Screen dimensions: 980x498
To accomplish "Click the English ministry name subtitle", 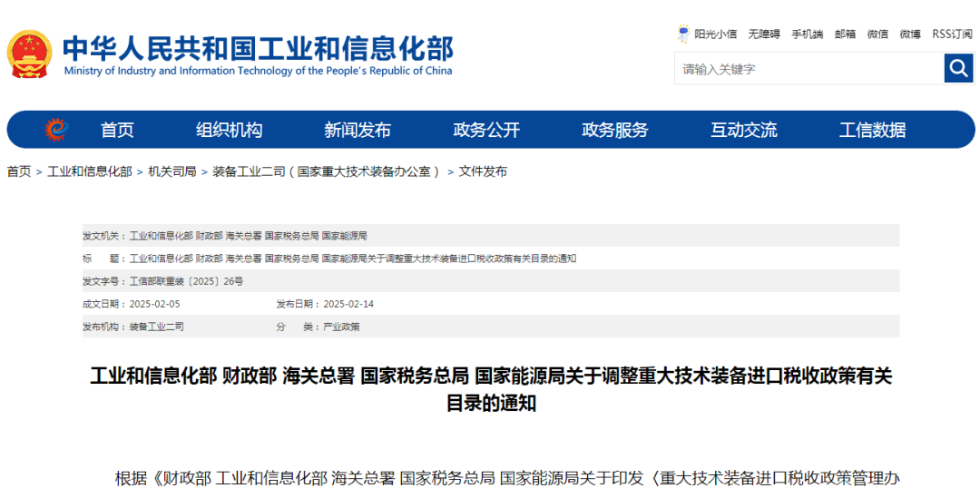I will [258, 71].
